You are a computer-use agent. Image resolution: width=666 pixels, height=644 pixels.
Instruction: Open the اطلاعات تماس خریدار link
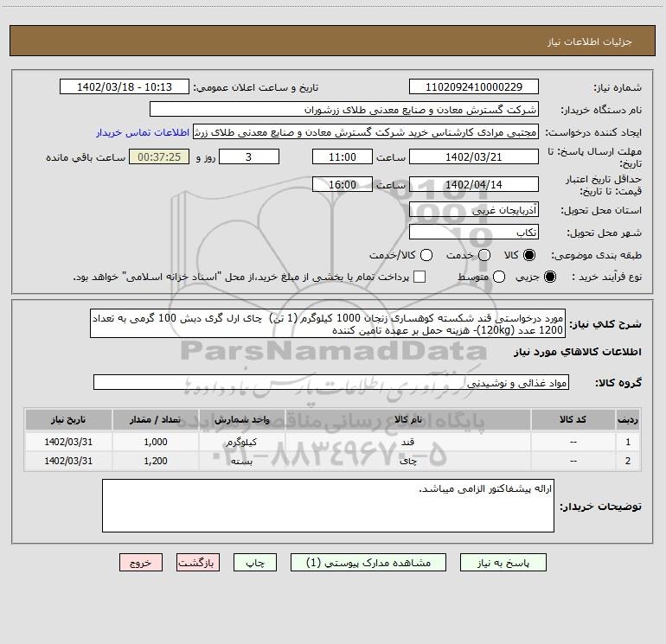143,132
